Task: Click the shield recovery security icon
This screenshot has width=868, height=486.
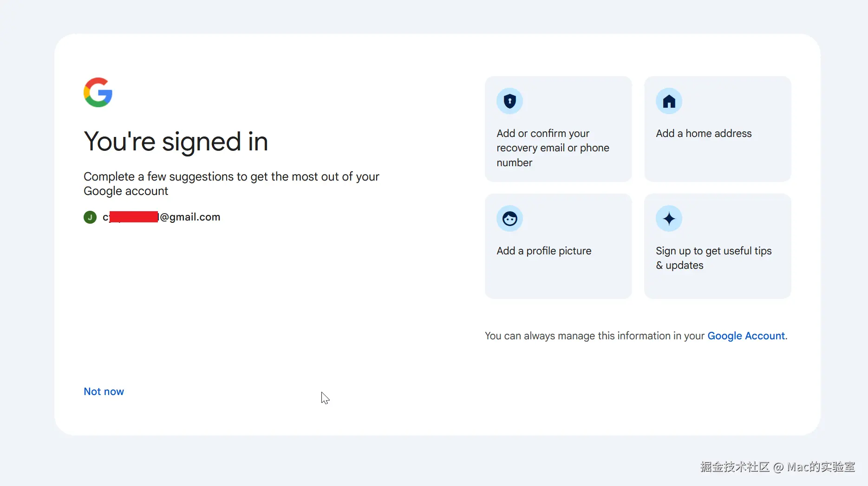Action: [509, 101]
